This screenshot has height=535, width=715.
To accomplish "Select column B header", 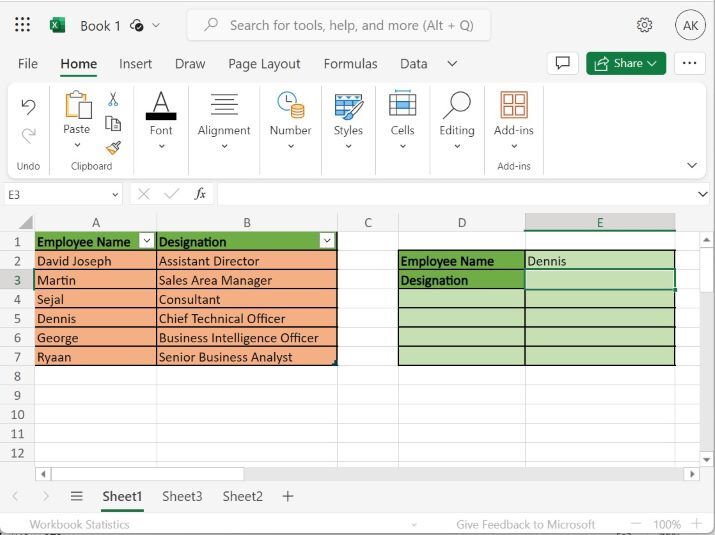I will click(247, 222).
